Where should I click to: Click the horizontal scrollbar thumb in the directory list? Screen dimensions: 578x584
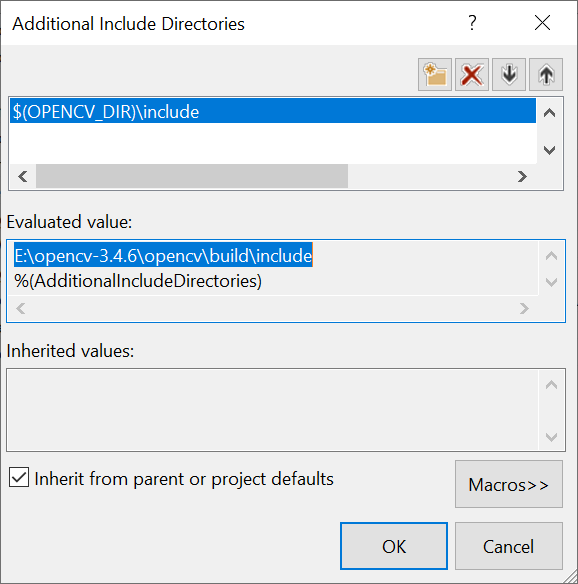coord(192,176)
